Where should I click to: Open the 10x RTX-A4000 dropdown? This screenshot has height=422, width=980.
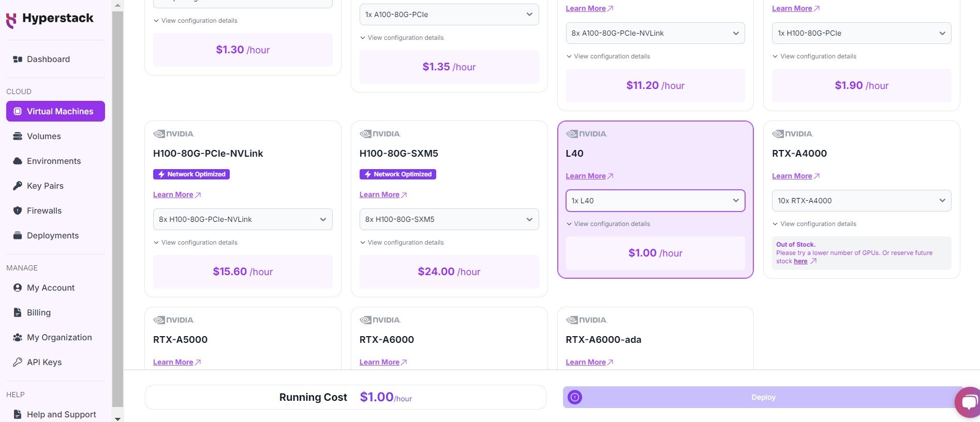coord(862,201)
